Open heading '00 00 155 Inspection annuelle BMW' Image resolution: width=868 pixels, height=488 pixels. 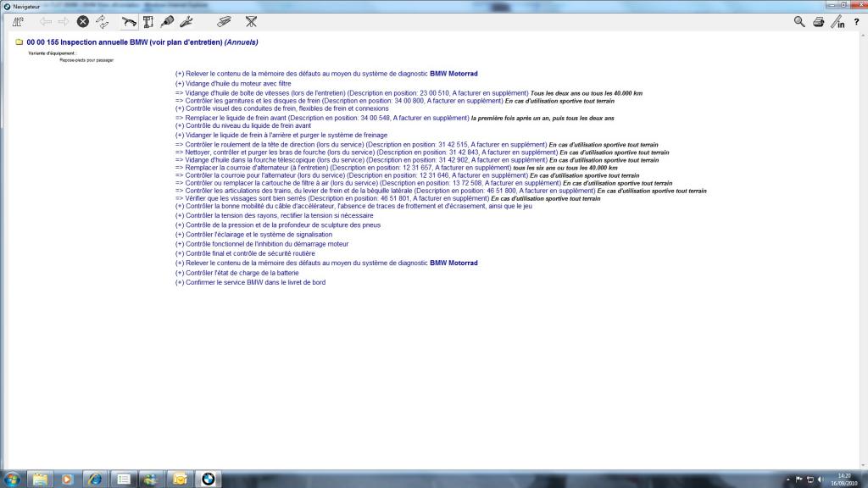point(142,42)
